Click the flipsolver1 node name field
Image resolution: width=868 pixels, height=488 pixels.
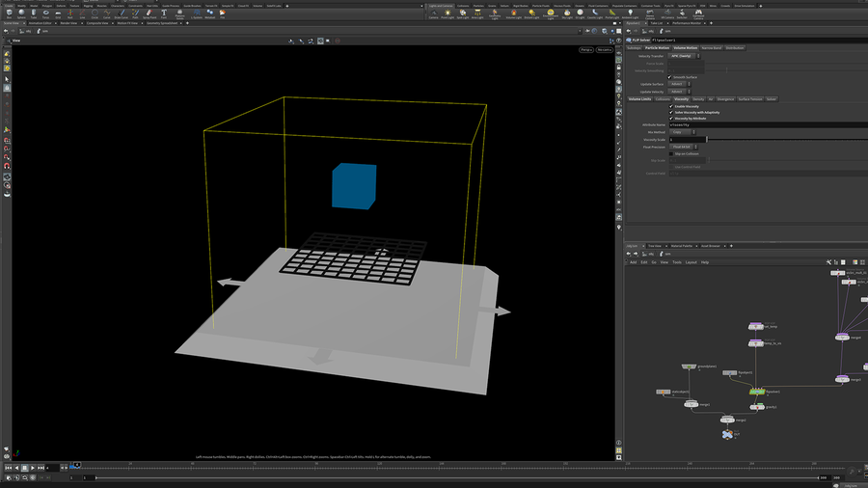(760, 40)
